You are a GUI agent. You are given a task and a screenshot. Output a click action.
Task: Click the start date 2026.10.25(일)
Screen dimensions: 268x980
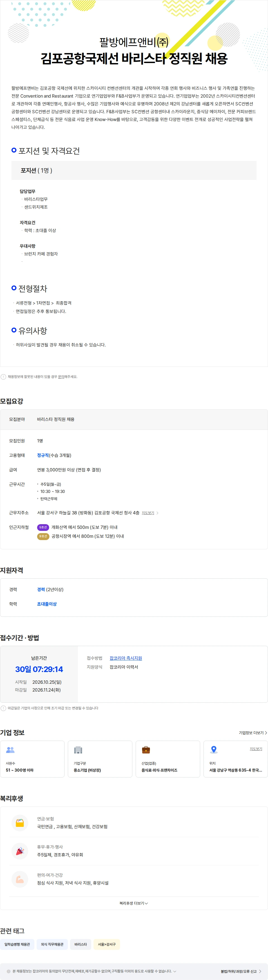click(x=47, y=682)
